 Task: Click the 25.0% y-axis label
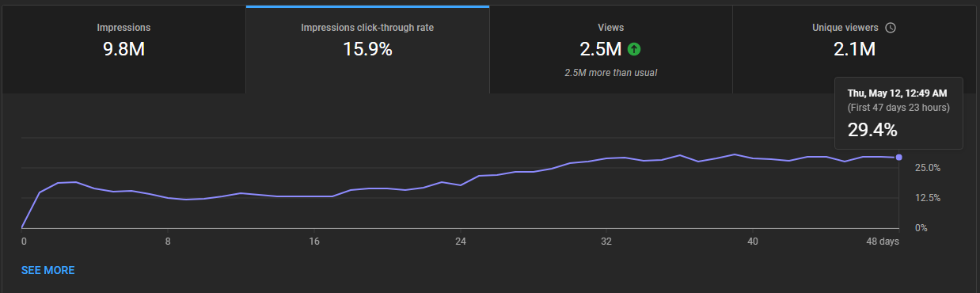coord(927,168)
